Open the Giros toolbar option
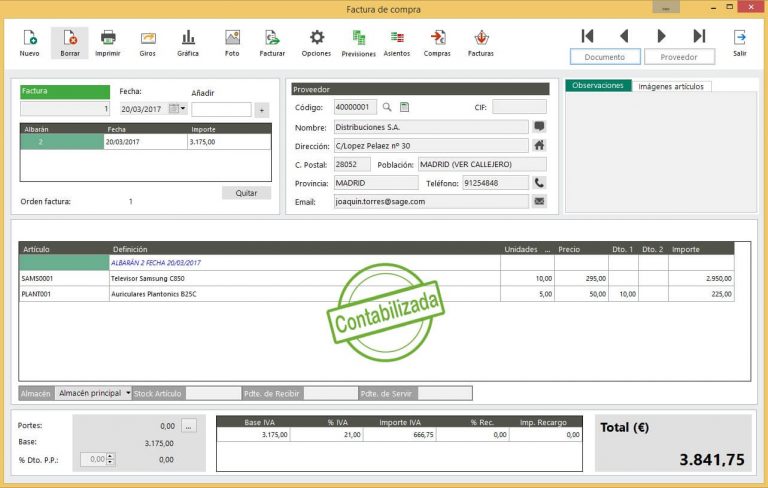768x488 pixels. tap(148, 39)
